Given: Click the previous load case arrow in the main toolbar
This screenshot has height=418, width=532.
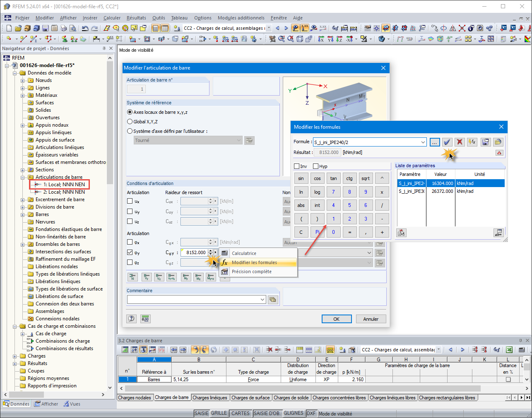Looking at the screenshot, I should pos(277,28).
